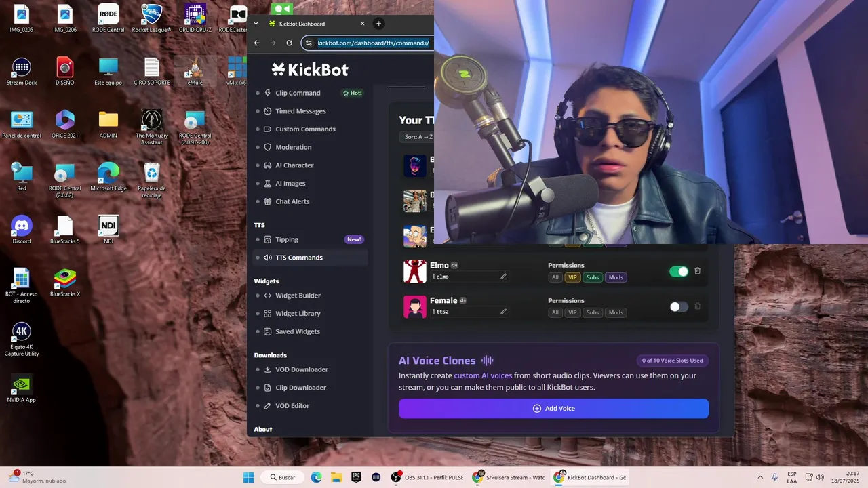Open the Sort: A → Z dropdown

click(x=417, y=137)
